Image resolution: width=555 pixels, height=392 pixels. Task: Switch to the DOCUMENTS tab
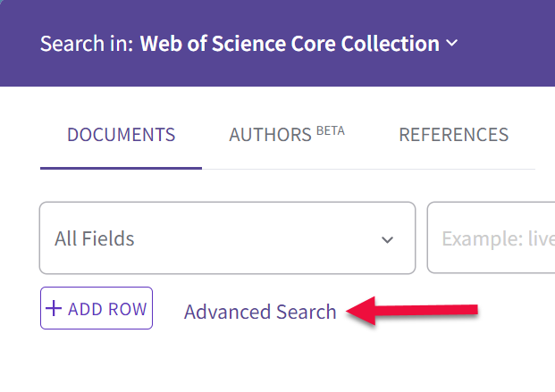(x=121, y=135)
